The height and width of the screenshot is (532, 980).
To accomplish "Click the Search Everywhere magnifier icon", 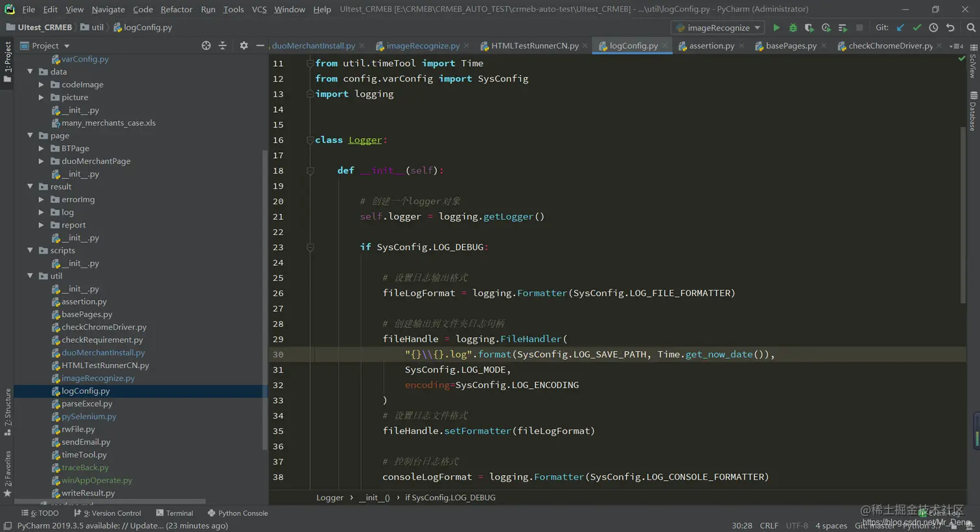I will click(x=970, y=28).
